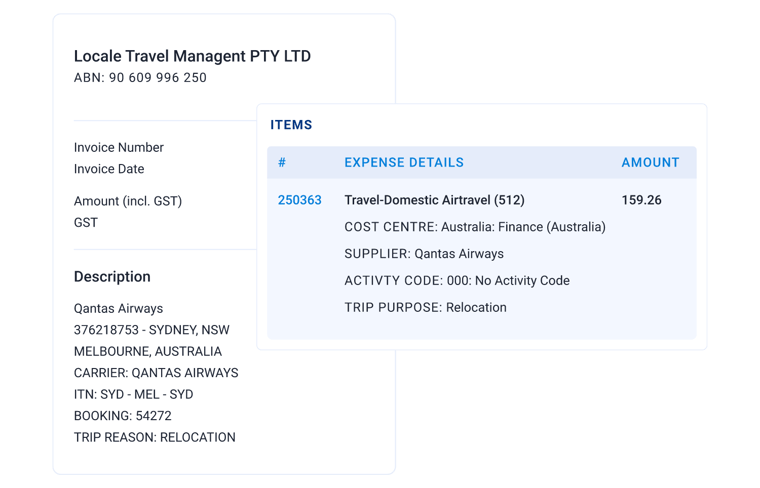Click the ITN: SYD - MEL - SYD line
The width and height of the screenshot is (760, 488).
pos(133,394)
